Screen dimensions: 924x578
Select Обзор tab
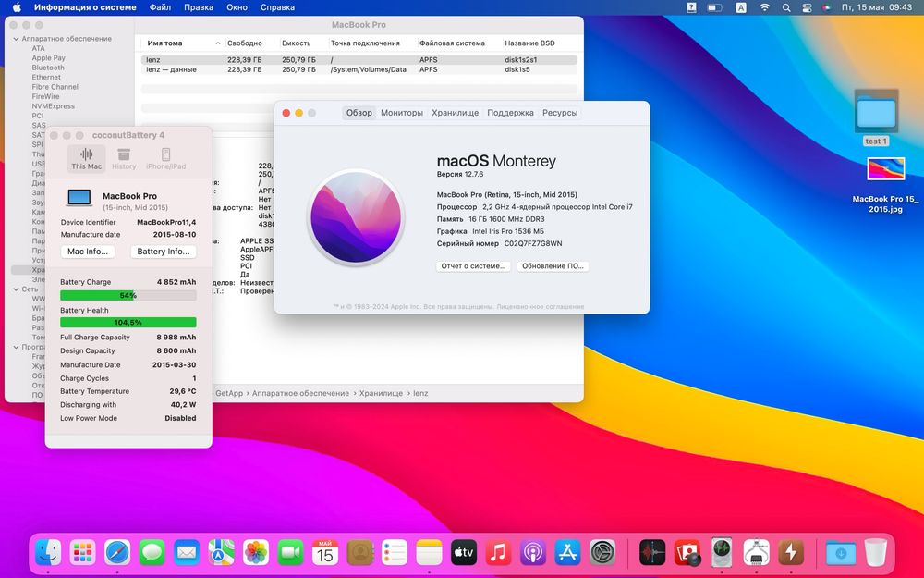[x=359, y=113]
